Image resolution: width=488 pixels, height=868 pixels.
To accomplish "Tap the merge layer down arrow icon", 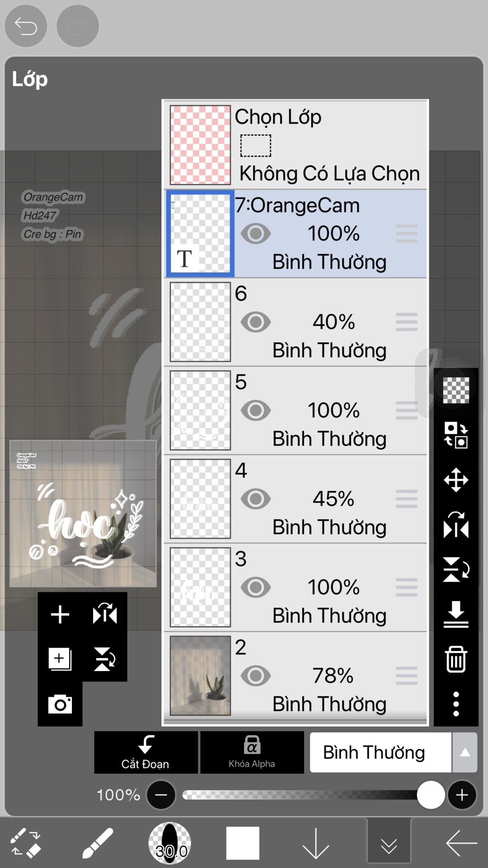I will [456, 614].
